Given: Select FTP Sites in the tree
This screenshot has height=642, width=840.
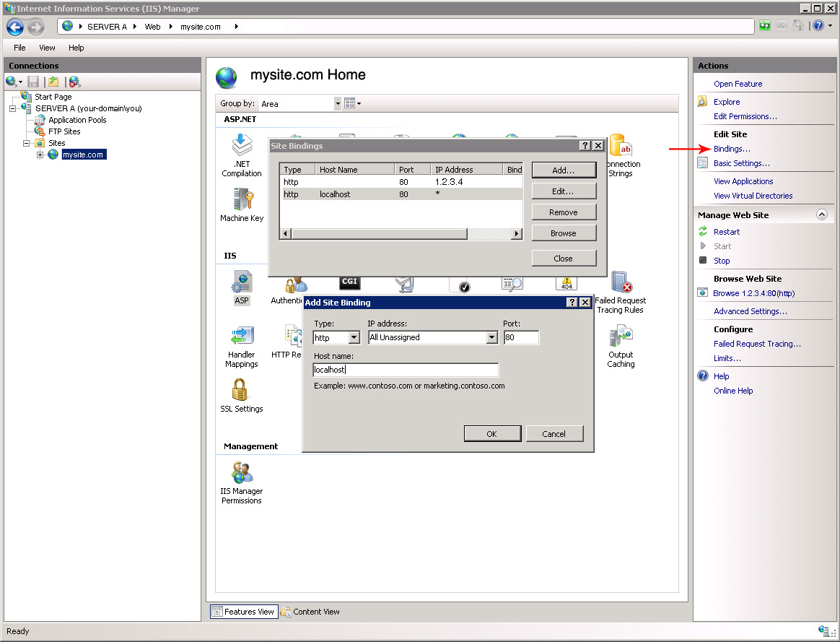Looking at the screenshot, I should (64, 131).
